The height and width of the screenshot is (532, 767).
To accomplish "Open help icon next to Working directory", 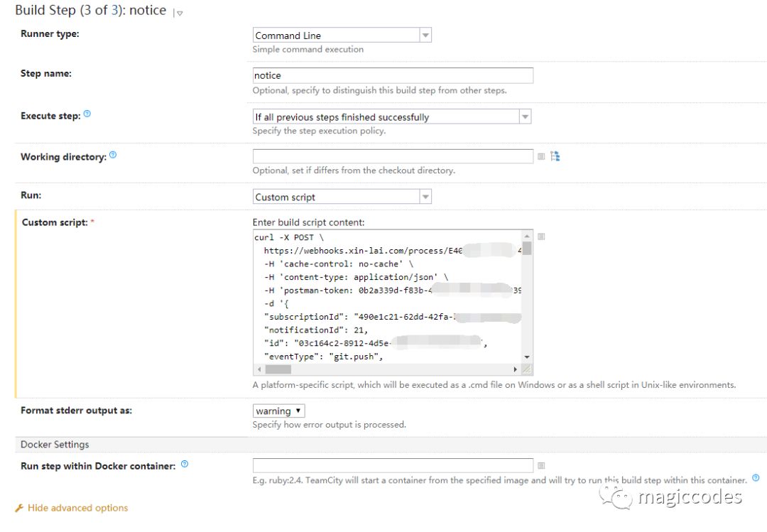I will (x=113, y=155).
